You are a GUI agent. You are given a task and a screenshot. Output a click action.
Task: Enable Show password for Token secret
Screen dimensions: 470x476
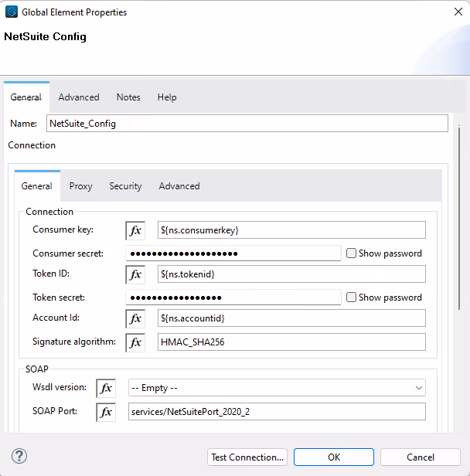pyautogui.click(x=351, y=297)
